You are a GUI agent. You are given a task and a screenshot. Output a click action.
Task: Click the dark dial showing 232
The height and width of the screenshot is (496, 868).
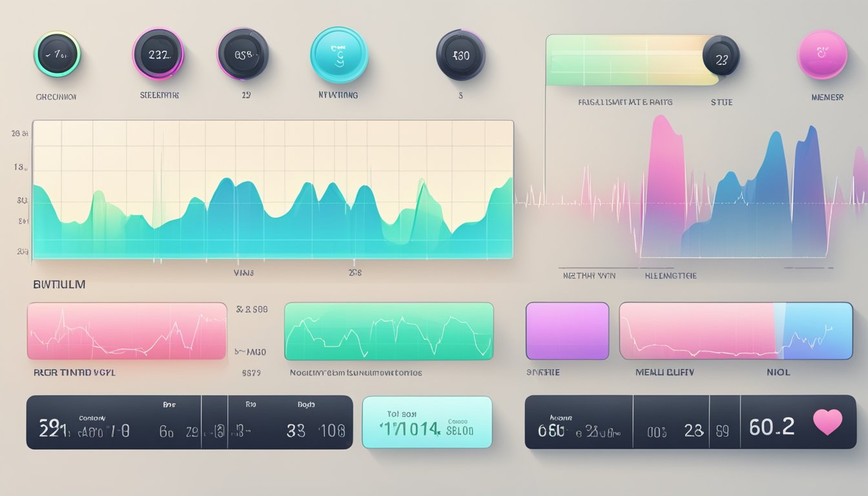click(158, 54)
